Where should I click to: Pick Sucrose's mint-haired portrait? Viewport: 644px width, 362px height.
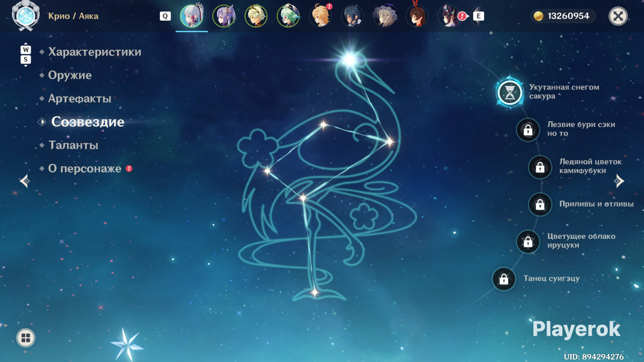288,16
